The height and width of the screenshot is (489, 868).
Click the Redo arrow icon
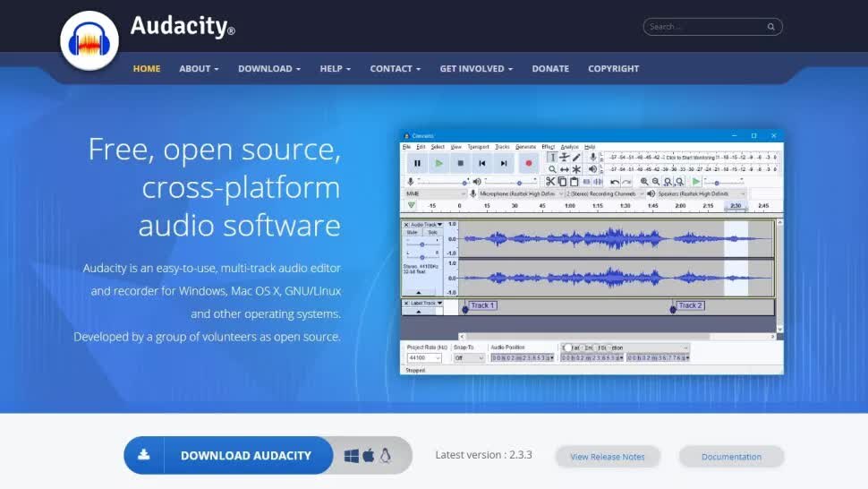tap(626, 182)
